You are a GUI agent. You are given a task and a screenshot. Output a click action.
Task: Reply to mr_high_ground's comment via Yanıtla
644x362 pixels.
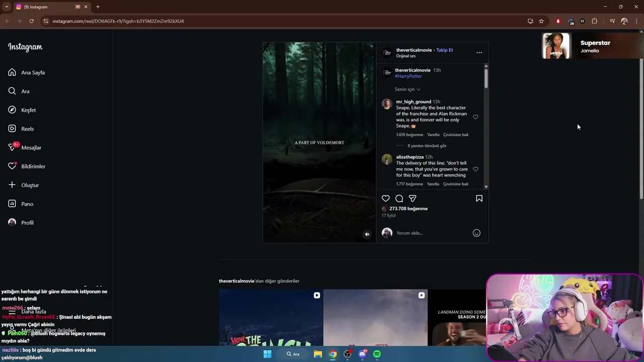click(433, 135)
